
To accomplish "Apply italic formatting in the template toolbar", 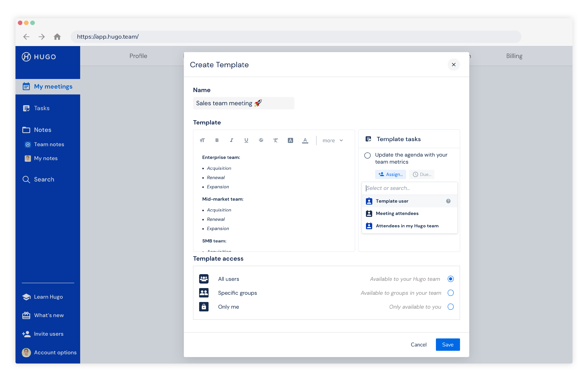I will point(231,140).
